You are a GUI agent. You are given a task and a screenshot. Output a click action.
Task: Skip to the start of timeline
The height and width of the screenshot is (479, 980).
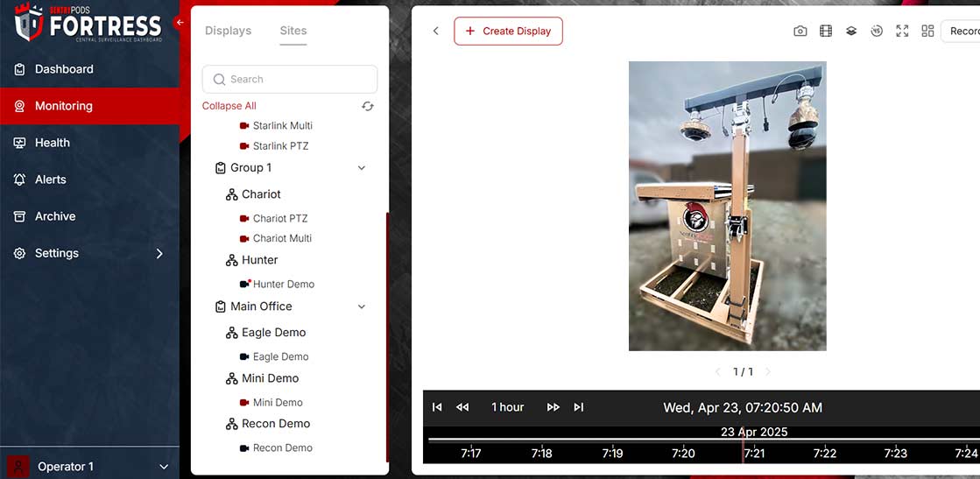point(438,407)
